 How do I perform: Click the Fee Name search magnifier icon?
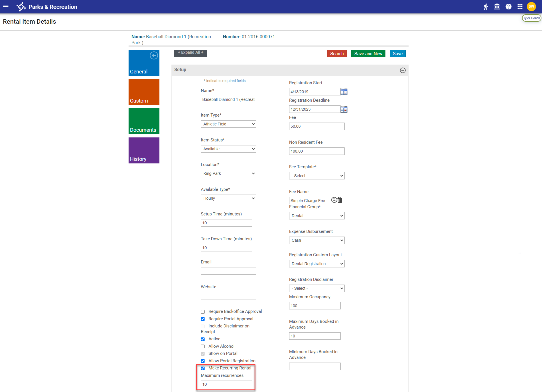tap(334, 200)
